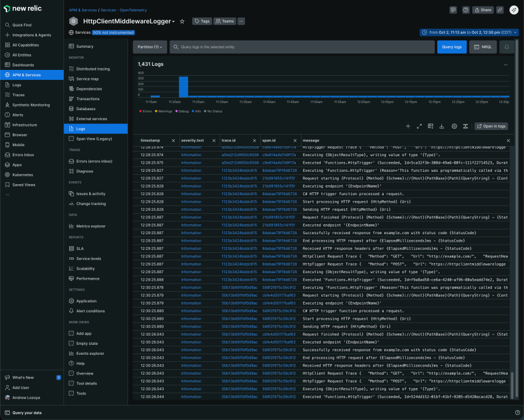Add logs chart to a dashboard
The width and height of the screenshot is (524, 420).
point(430,126)
